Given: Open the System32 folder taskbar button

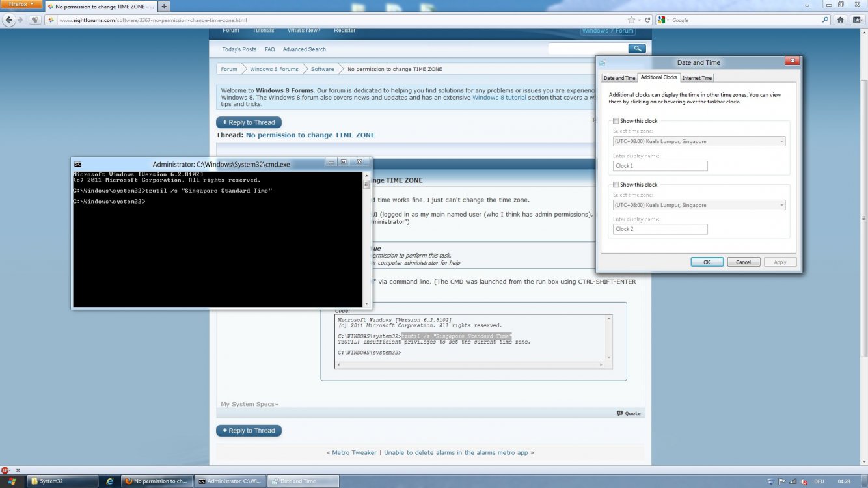Looking at the screenshot, I should coord(63,481).
